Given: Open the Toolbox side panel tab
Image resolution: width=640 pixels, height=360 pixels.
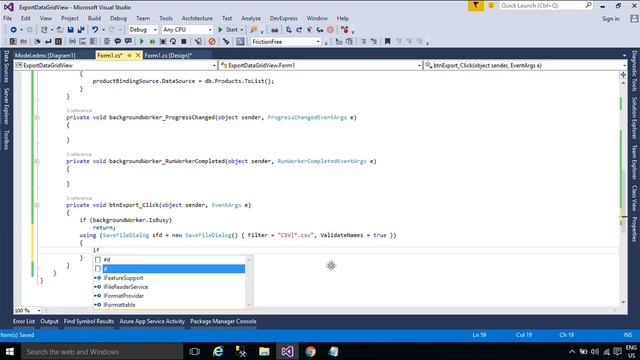Looking at the screenshot, I should click(6, 140).
